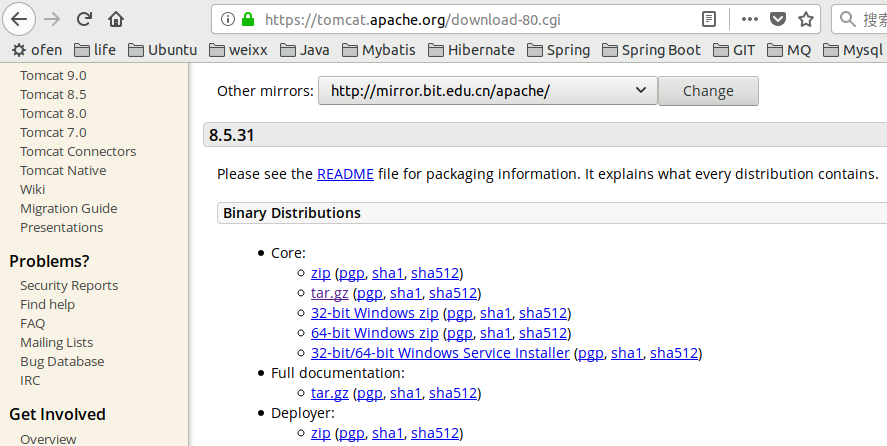Save page to Pocket
This screenshot has width=887, height=446.
(x=777, y=19)
